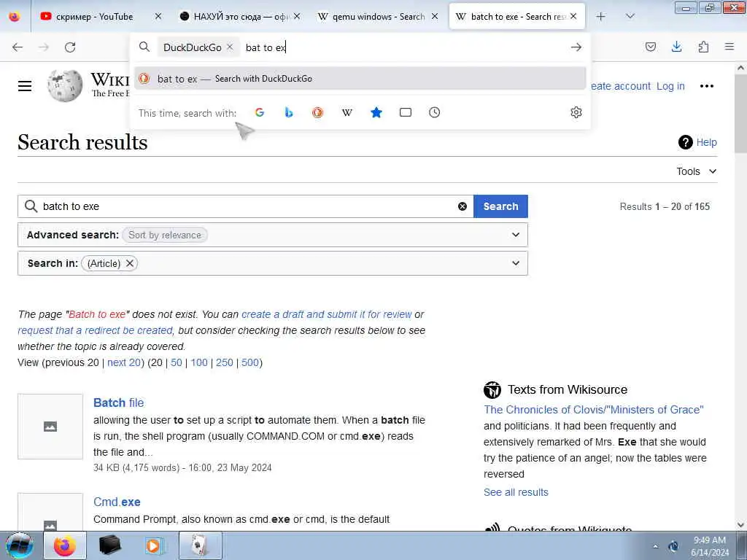Open Solitaire cards taskbar icon
747x560 pixels.
pyautogui.click(x=200, y=545)
